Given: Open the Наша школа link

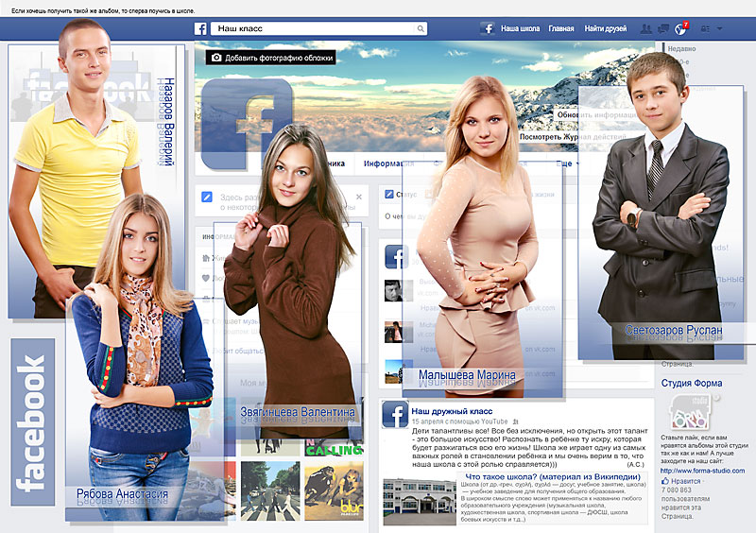Looking at the screenshot, I should coord(521,29).
